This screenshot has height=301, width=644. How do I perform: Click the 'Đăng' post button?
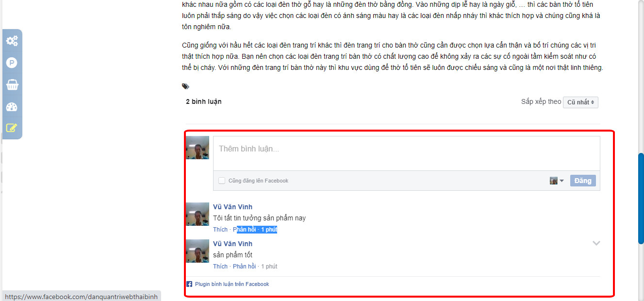pos(583,181)
